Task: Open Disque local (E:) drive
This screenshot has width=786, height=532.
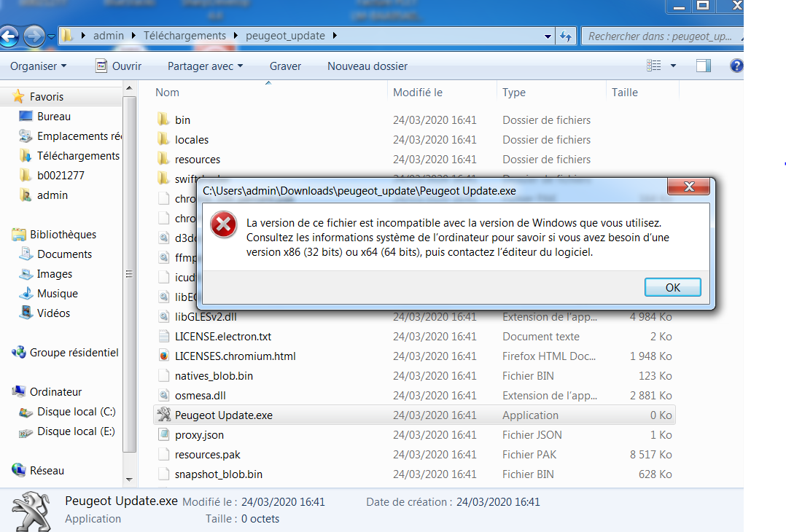Action: (76, 431)
